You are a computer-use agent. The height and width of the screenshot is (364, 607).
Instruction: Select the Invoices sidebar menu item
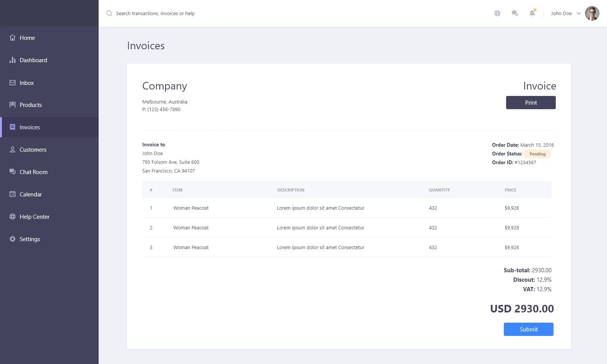tap(30, 127)
